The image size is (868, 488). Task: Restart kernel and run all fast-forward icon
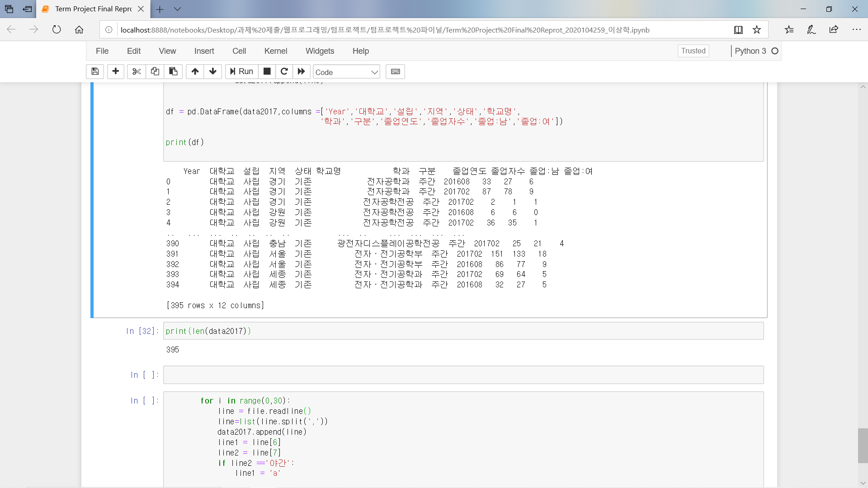tap(302, 71)
